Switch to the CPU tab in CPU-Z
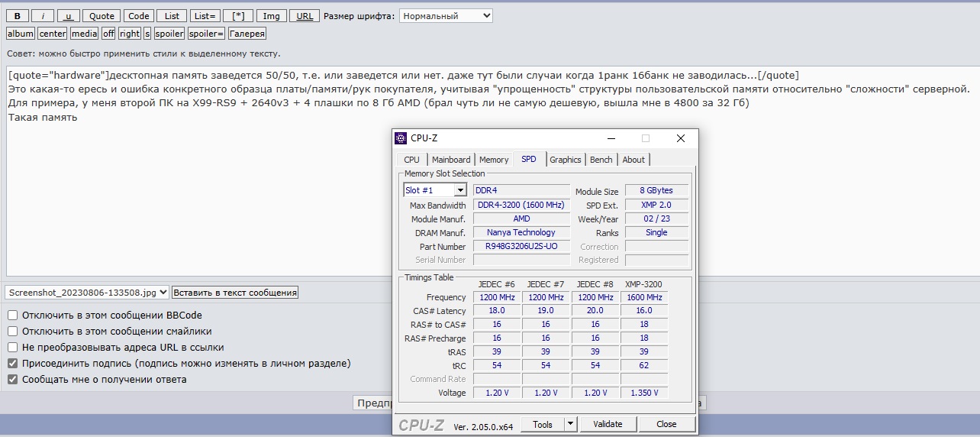 [411, 160]
